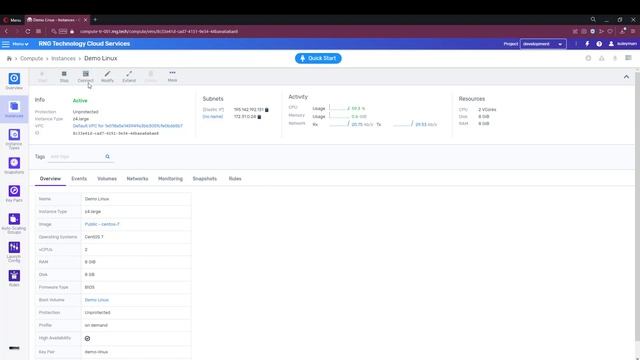640x360 pixels.
Task: Switch to the Rules tab
Action: [235, 179]
